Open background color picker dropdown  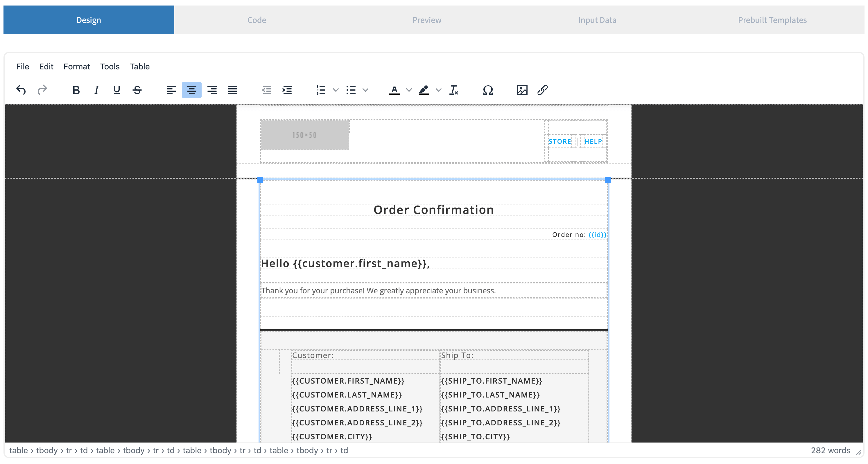[438, 90]
